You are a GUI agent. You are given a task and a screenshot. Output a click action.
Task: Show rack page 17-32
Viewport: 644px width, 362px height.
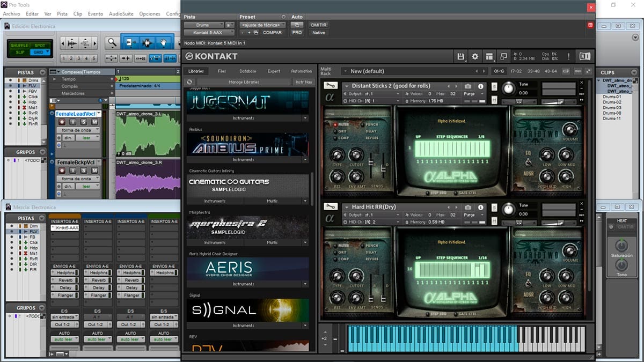516,71
